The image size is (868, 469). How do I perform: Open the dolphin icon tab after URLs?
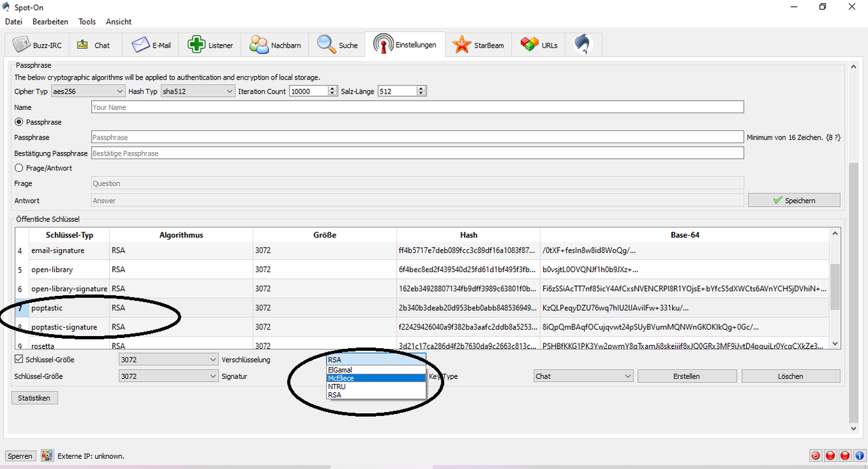pos(584,45)
